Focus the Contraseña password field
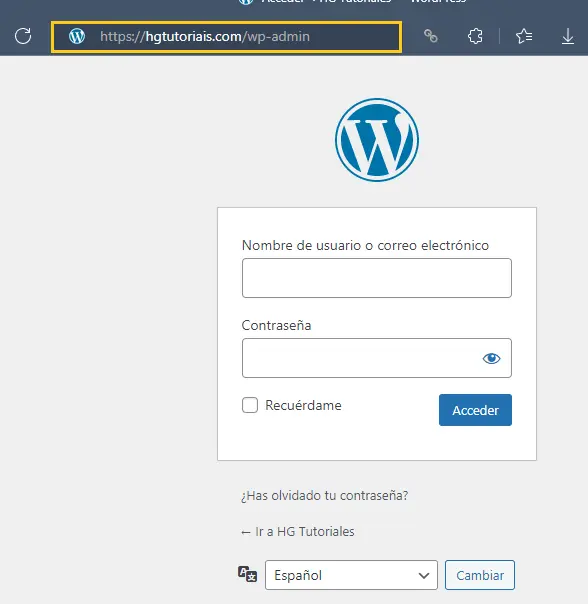Viewport: 588px width, 604px height. (x=377, y=358)
